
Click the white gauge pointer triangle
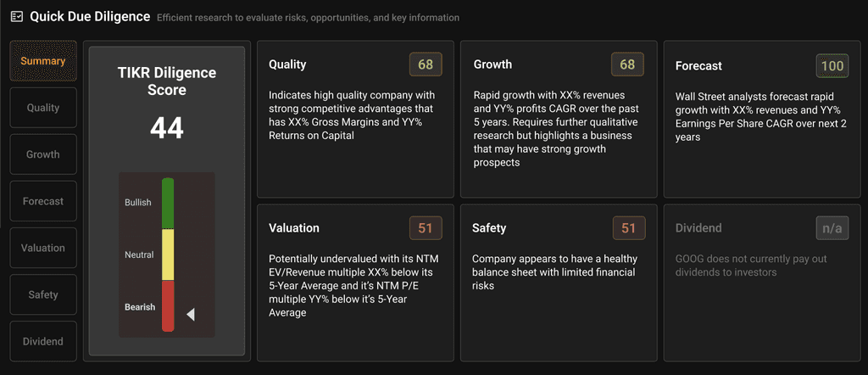[x=191, y=315]
